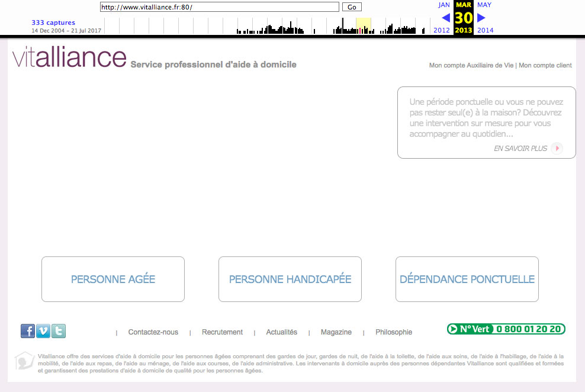This screenshot has height=392, width=585.
Task: Open the Vimeo social icon
Action: [43, 331]
